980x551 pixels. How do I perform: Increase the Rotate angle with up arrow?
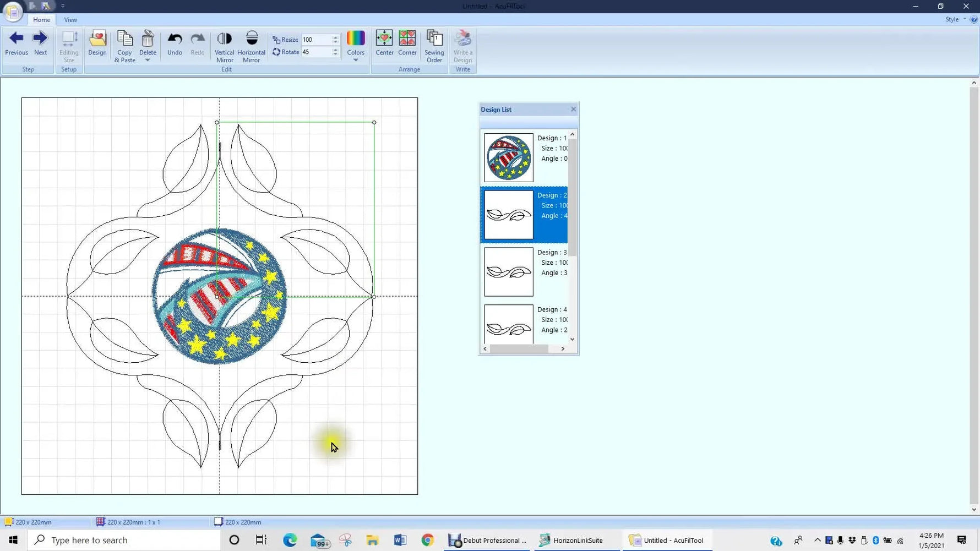tap(335, 50)
